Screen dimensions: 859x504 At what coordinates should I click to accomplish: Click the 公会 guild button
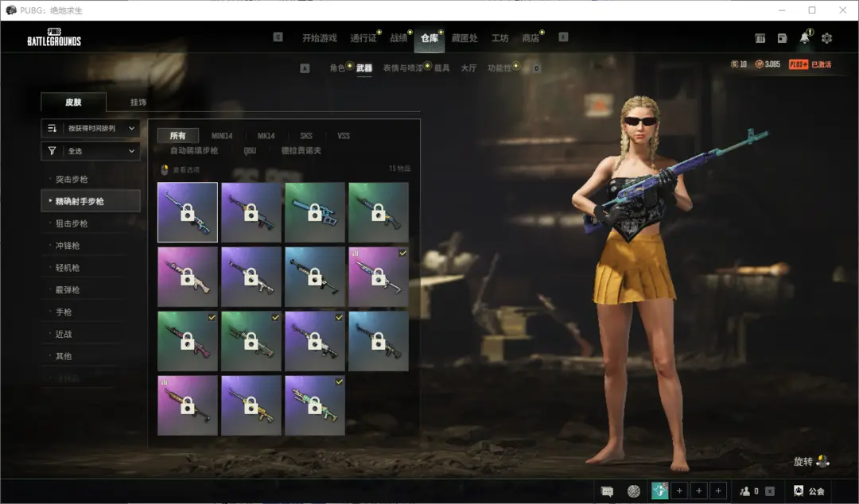tap(810, 491)
